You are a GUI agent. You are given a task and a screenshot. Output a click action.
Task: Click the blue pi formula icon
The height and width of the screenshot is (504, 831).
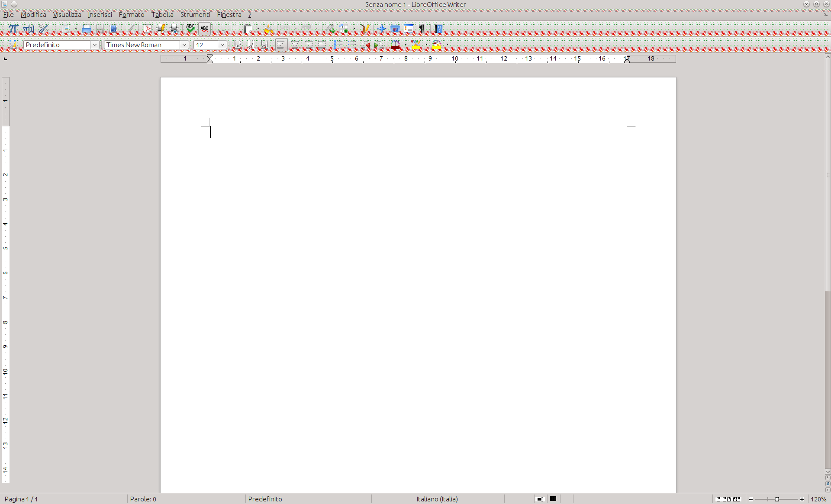pos(13,29)
